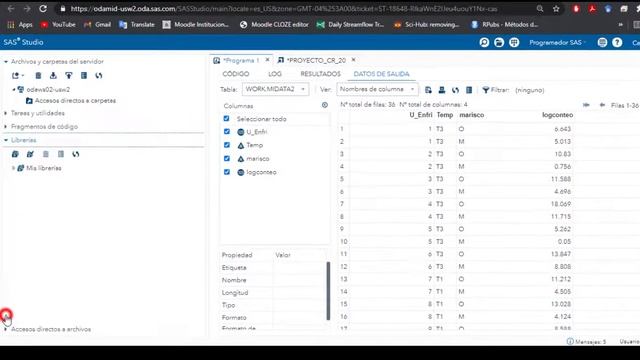This screenshot has width=640, height=360.
Task: Switch to the LOG tab
Action: point(275,74)
